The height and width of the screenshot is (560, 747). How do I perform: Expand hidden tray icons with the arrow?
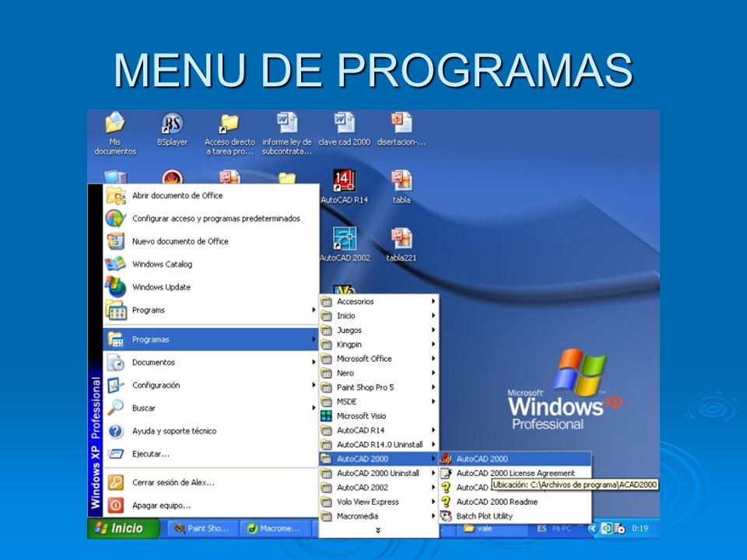point(593,529)
